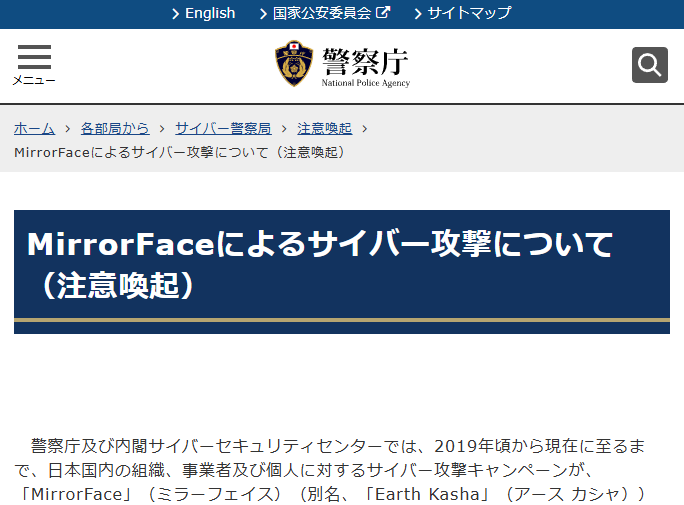Image resolution: width=684 pixels, height=505 pixels.
Task: Switch site language to English
Action: (x=210, y=13)
